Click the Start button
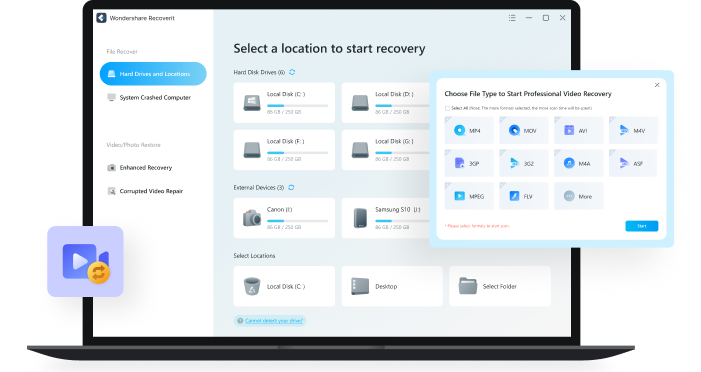Image resolution: width=701 pixels, height=372 pixels. pos(642,226)
